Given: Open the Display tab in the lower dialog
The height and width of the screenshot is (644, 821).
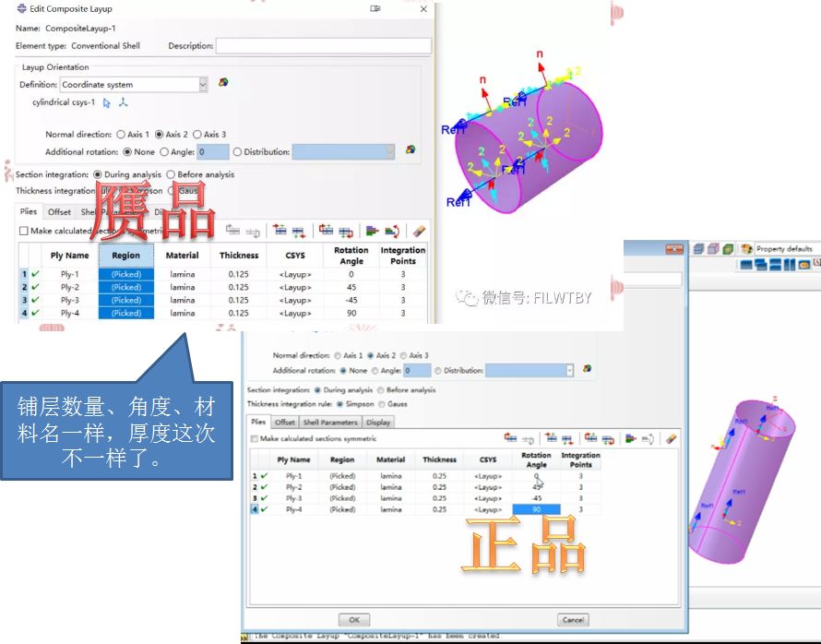Looking at the screenshot, I should (379, 423).
